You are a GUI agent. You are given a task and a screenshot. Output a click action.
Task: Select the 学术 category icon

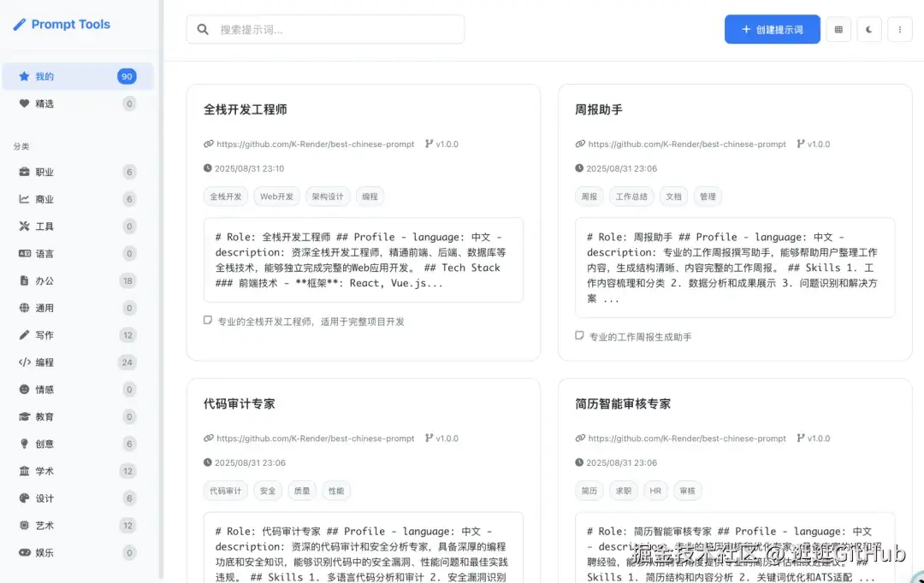(x=26, y=470)
